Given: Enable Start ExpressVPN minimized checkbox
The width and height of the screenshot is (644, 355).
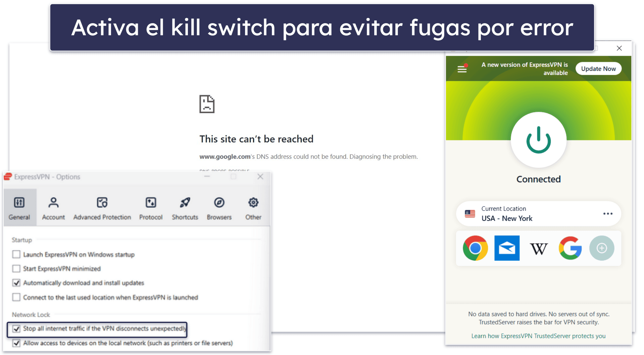Looking at the screenshot, I should pos(16,269).
